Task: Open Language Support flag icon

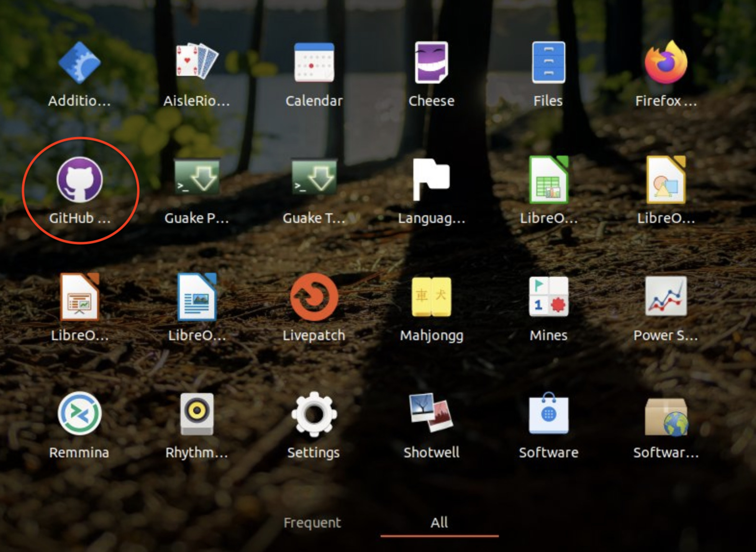Action: point(431,180)
